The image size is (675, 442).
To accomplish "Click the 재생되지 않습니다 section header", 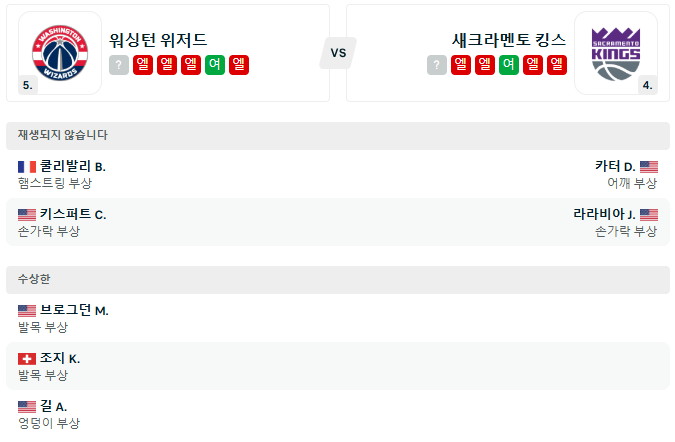I will (337, 135).
